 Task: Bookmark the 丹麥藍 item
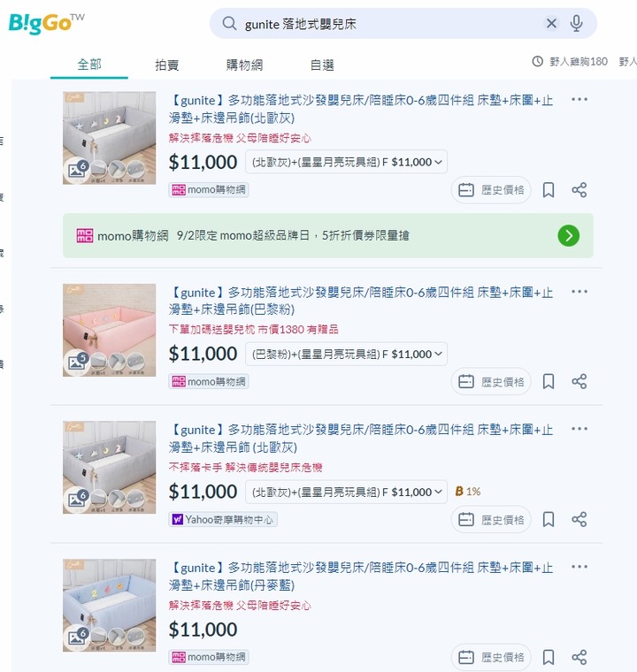point(549,657)
